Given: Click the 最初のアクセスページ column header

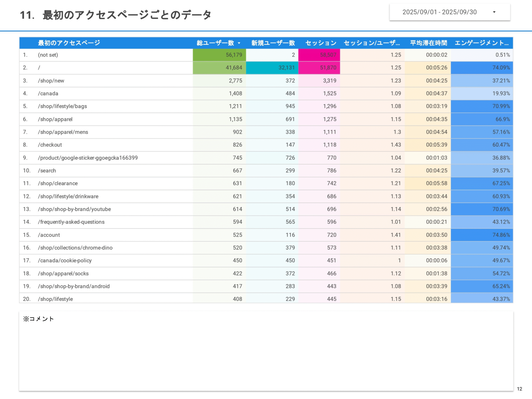Looking at the screenshot, I should point(69,43).
